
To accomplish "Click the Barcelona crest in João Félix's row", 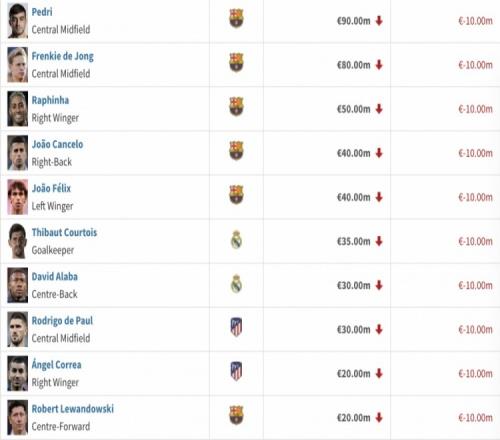I will point(236,195).
